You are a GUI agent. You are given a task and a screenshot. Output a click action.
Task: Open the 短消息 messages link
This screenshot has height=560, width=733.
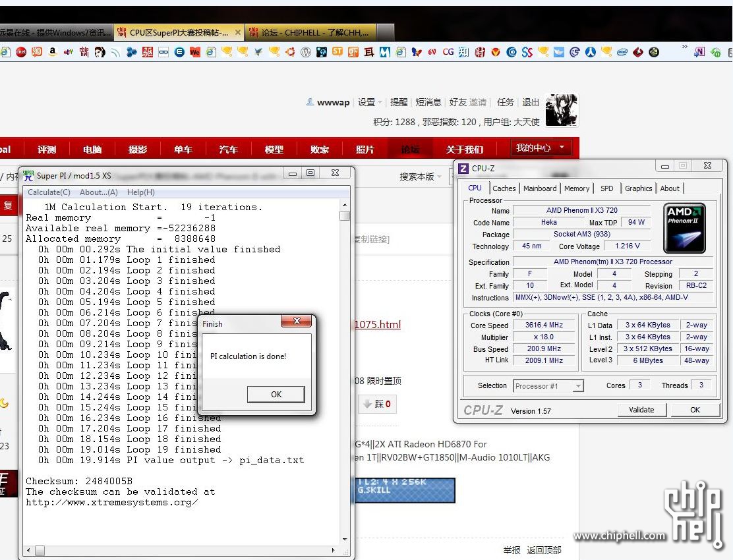428,102
